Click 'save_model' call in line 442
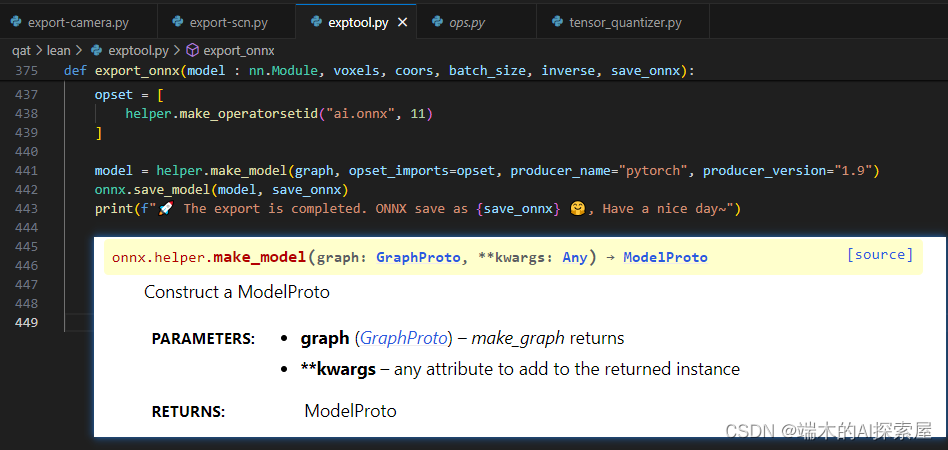 point(172,190)
